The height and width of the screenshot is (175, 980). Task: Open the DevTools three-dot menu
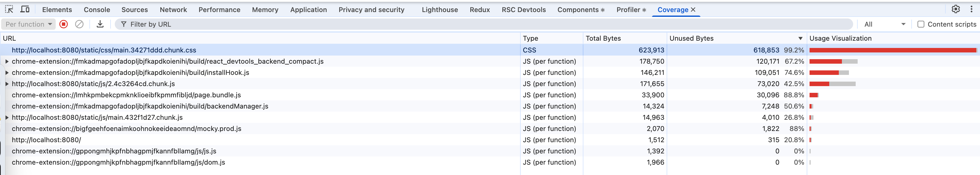971,10
